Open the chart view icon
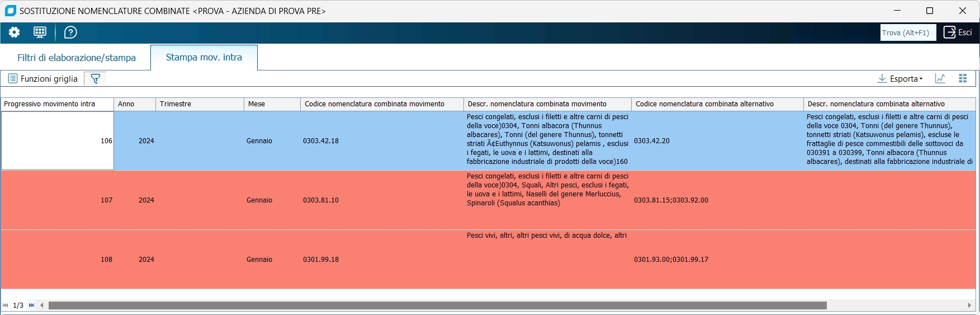 [940, 79]
